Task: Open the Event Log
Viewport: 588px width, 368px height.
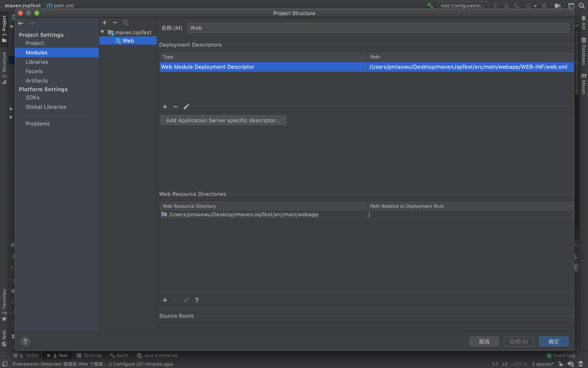Action: (x=561, y=355)
